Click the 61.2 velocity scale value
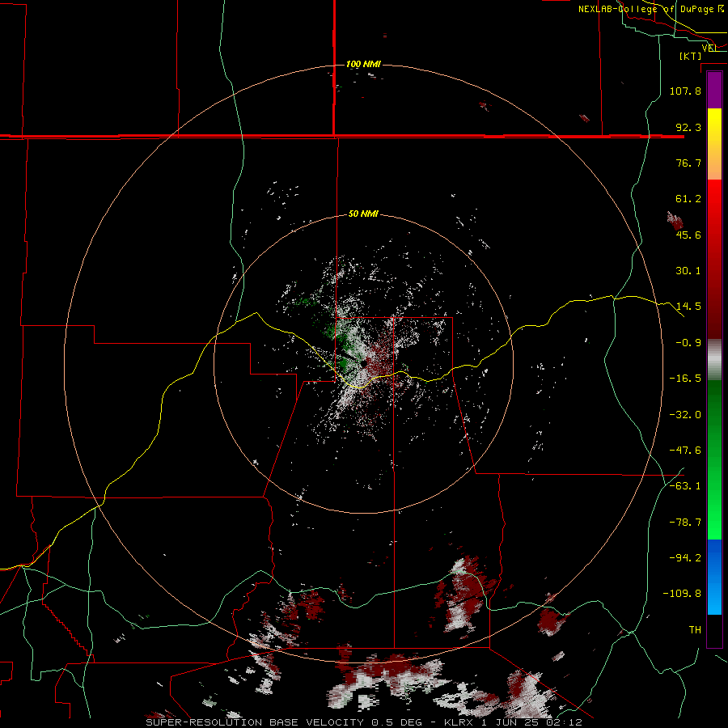728x728 pixels. 688,199
